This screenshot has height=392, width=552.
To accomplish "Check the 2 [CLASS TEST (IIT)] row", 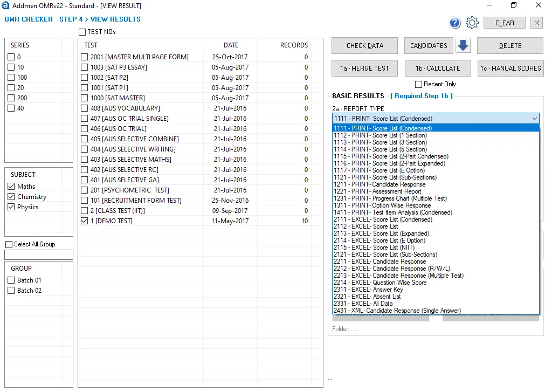I will click(x=85, y=211).
